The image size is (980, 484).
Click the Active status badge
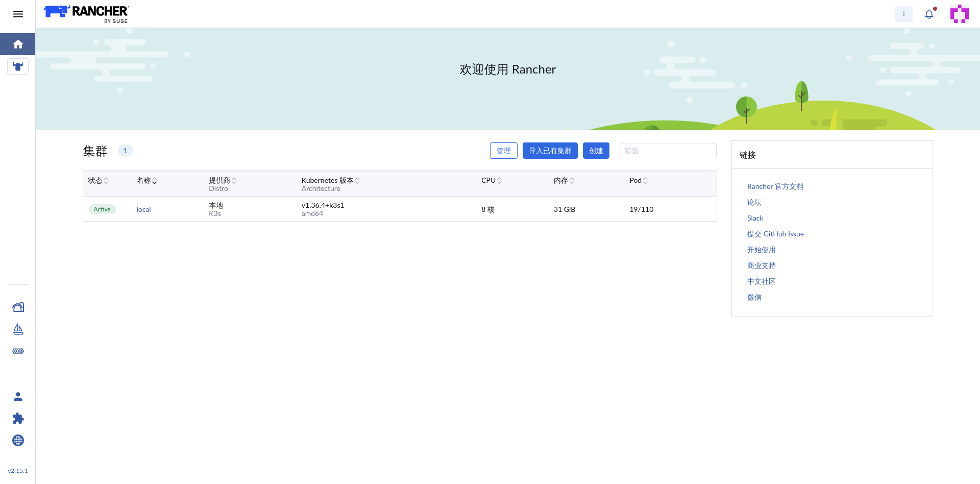102,209
